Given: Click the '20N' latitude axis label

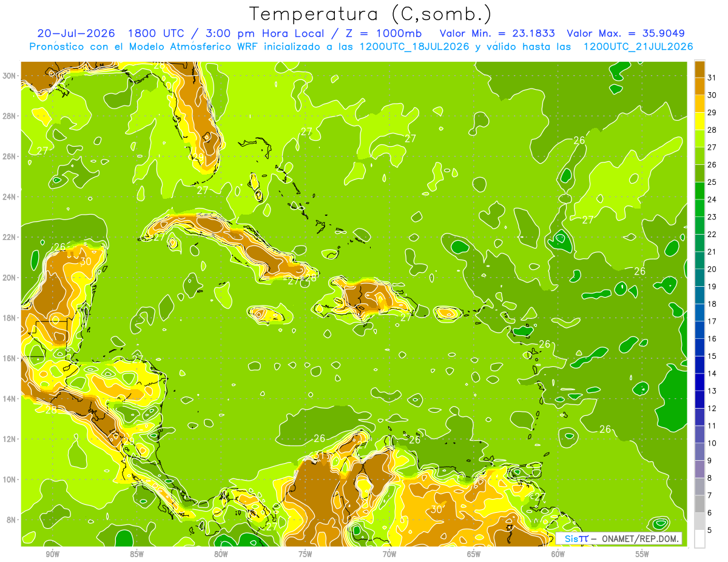Looking at the screenshot, I should point(10,277).
